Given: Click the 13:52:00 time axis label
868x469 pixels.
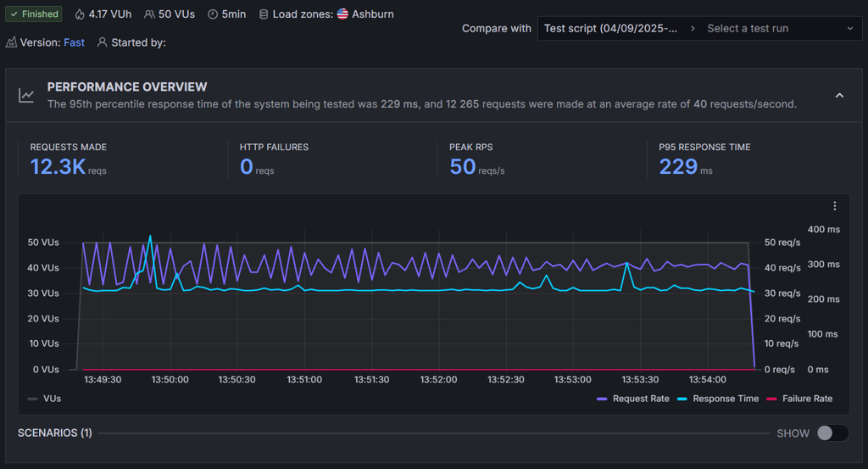Looking at the screenshot, I should [438, 380].
